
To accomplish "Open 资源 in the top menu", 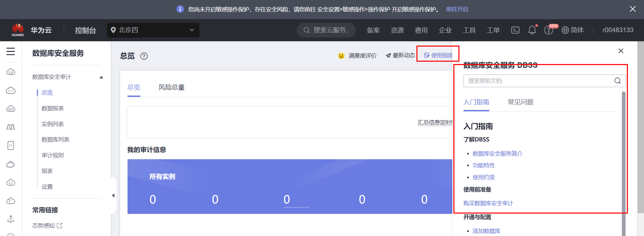I will (x=397, y=30).
